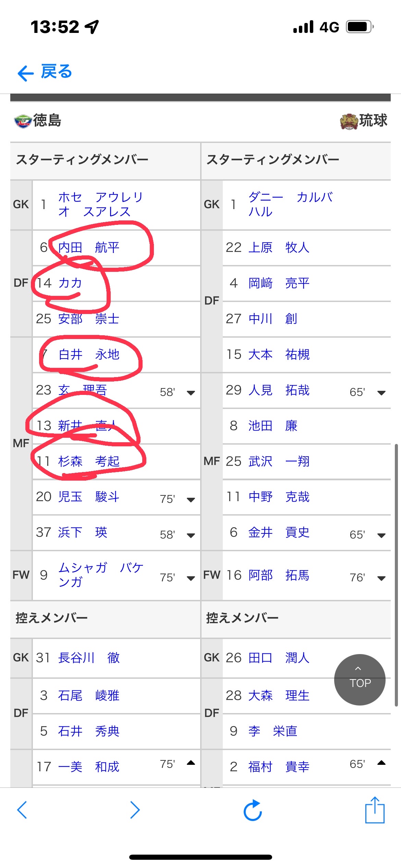Expand the 76' arrow beside 阿部 拓馬

[x=381, y=578]
